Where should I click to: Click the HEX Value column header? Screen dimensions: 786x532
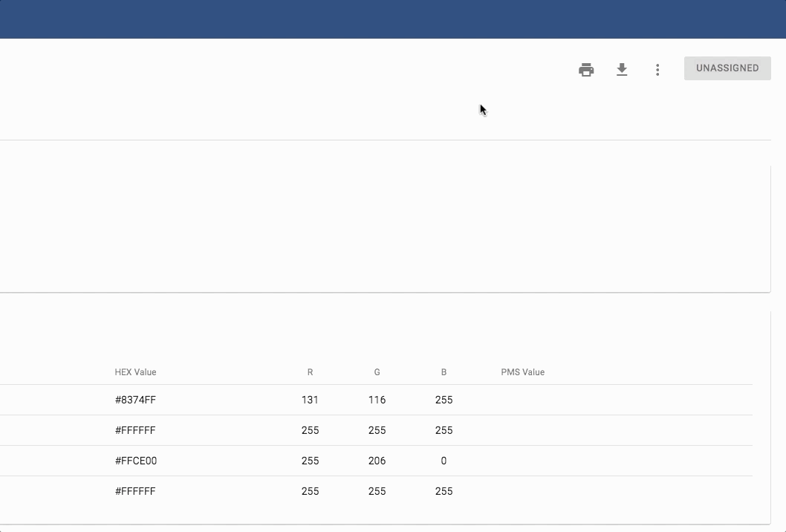click(x=135, y=372)
